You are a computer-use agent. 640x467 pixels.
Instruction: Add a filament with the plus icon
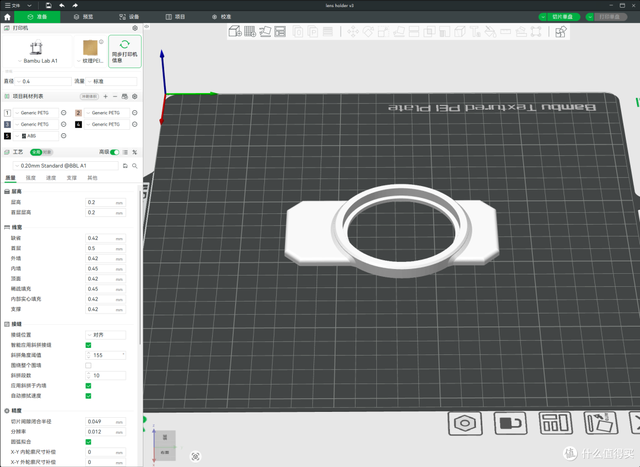106,96
